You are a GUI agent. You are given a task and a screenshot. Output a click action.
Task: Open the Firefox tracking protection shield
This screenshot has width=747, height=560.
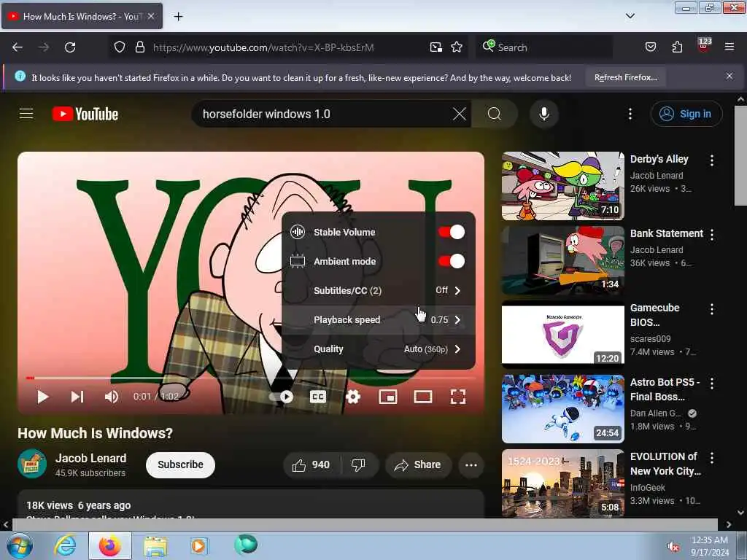click(120, 47)
